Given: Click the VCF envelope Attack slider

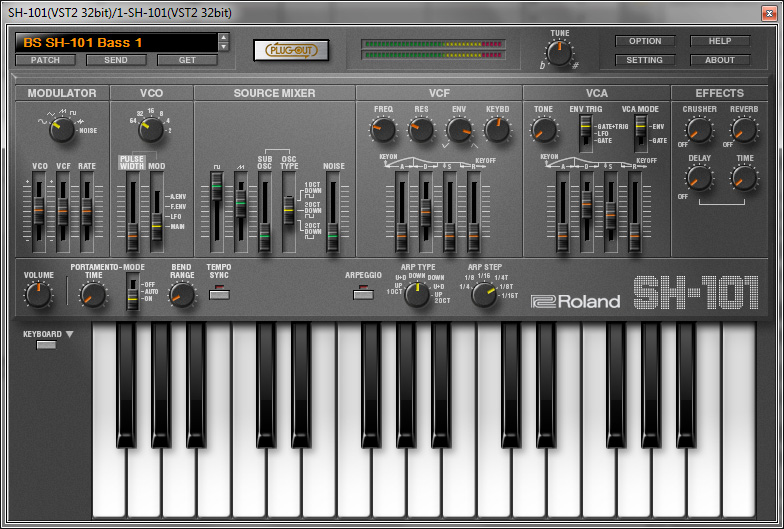Looking at the screenshot, I should 402,212.
